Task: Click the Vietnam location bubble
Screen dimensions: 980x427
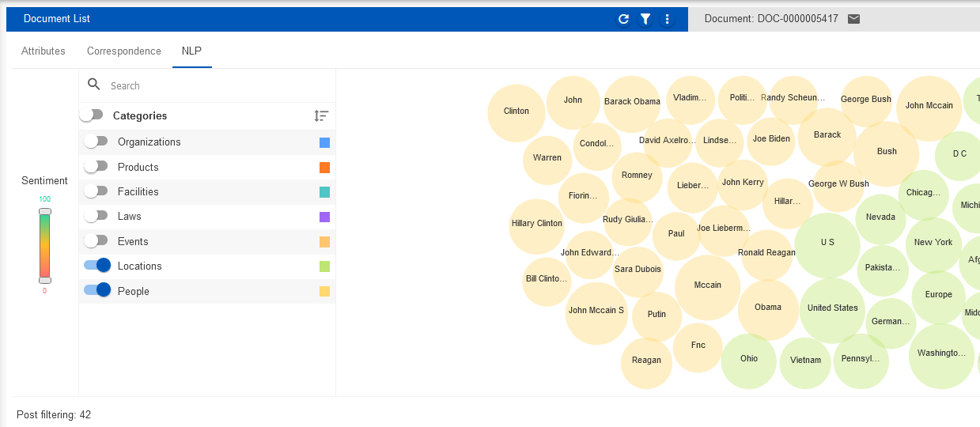Action: coord(806,362)
